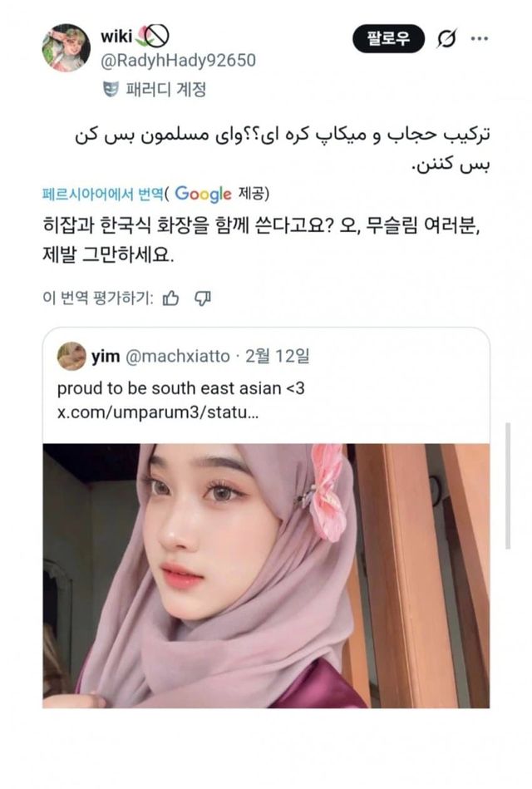532x789 pixels.
Task: Rate the translation with thumbs down
Action: [202, 298]
